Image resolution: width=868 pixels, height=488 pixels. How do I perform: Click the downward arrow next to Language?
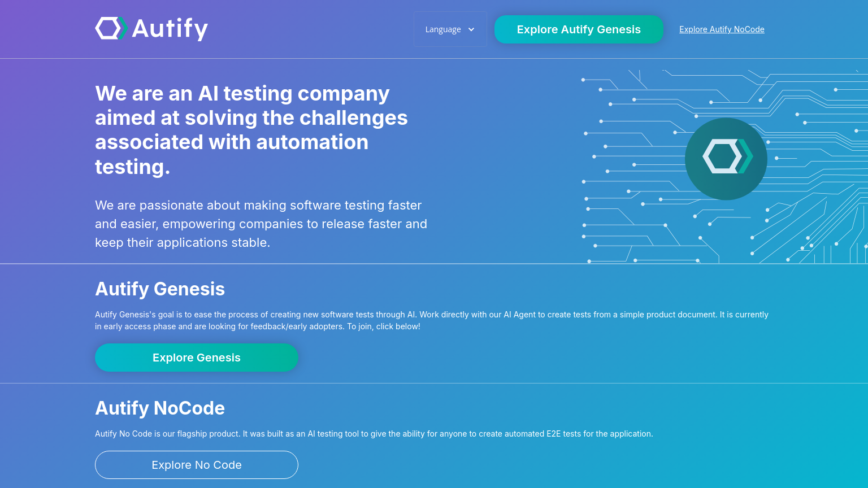coord(471,29)
